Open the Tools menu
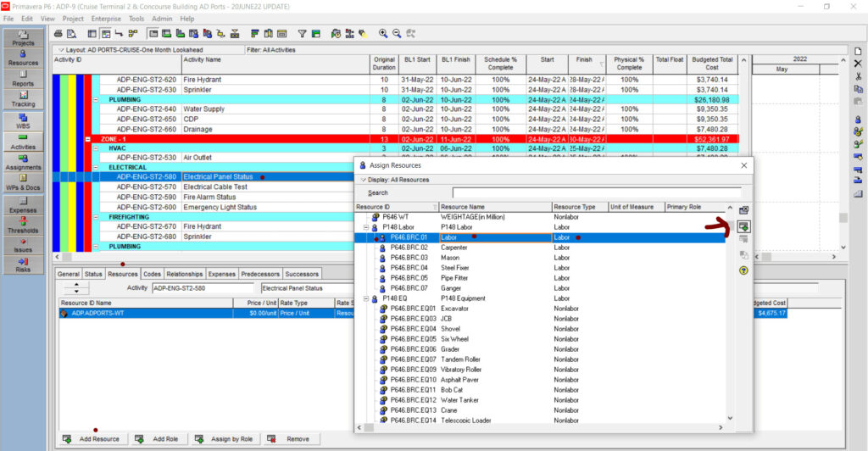The height and width of the screenshot is (451, 868). [x=136, y=19]
